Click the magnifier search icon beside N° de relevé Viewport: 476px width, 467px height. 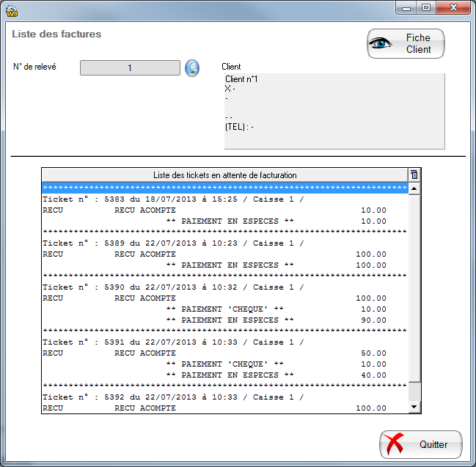pos(191,68)
